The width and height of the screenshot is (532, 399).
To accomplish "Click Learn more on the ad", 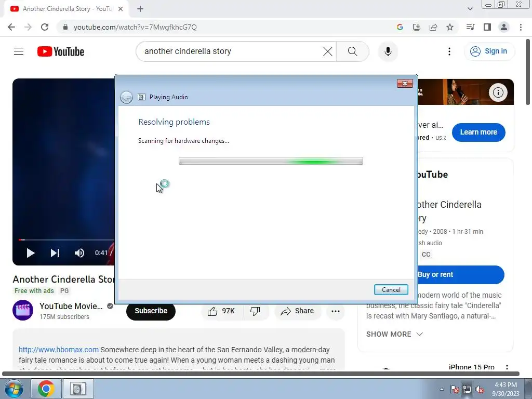I will 478,132.
